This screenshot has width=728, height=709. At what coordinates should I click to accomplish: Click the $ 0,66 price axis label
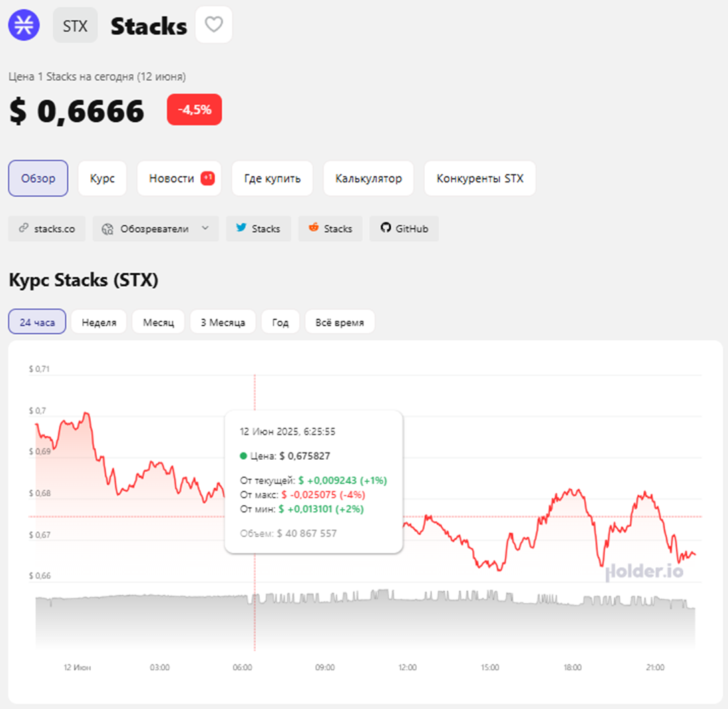click(40, 576)
